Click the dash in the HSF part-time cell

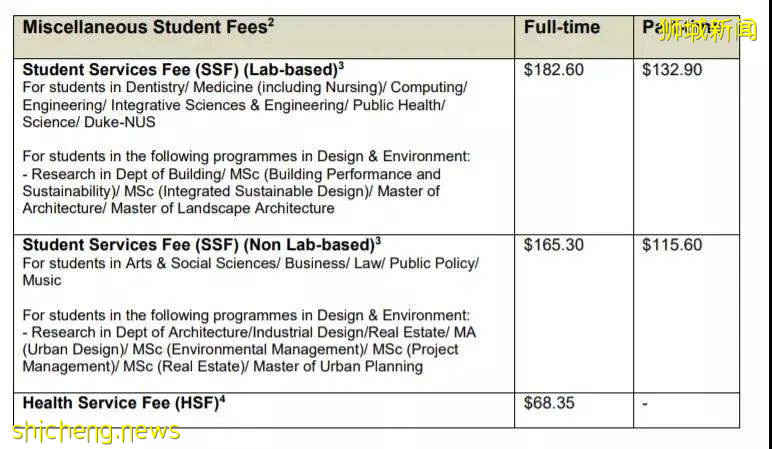pos(645,404)
